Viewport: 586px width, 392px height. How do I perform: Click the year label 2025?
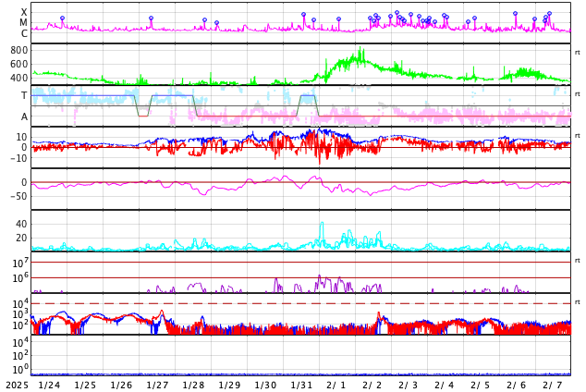18,385
